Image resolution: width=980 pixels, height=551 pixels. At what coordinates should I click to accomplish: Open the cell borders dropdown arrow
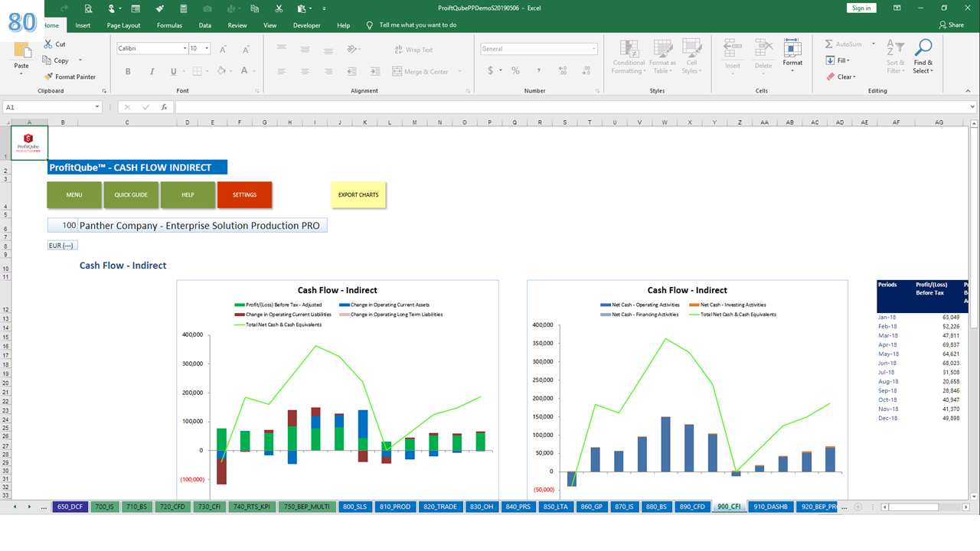coord(207,71)
